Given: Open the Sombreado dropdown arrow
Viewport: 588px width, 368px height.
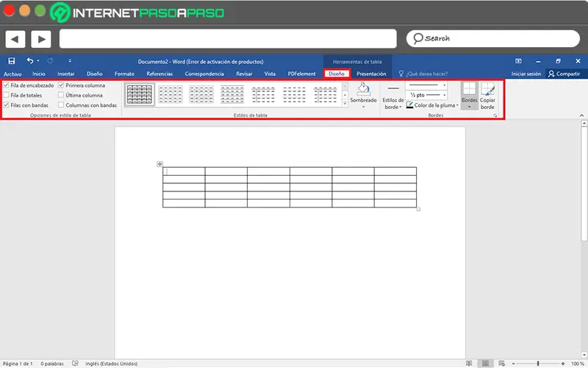Looking at the screenshot, I should click(x=363, y=107).
